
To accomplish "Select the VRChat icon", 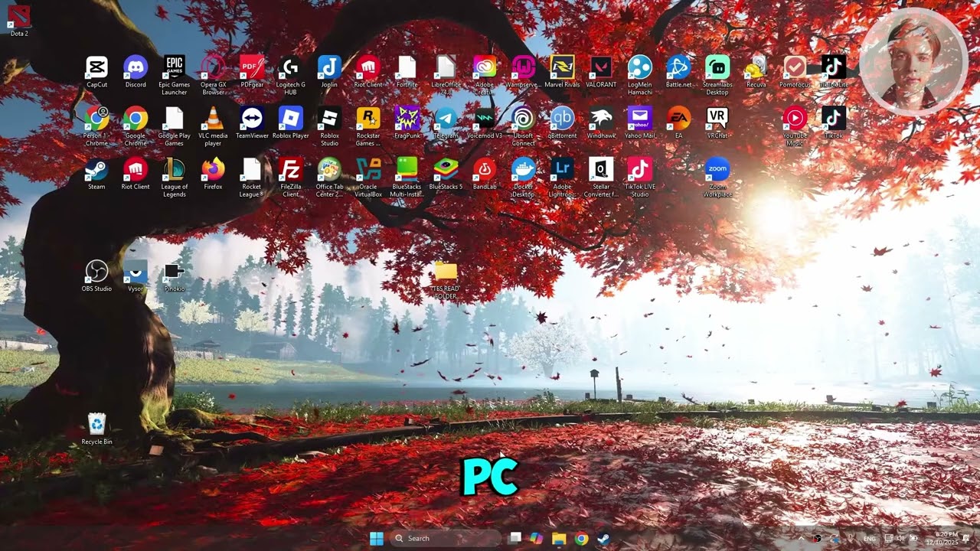I will coord(717,122).
